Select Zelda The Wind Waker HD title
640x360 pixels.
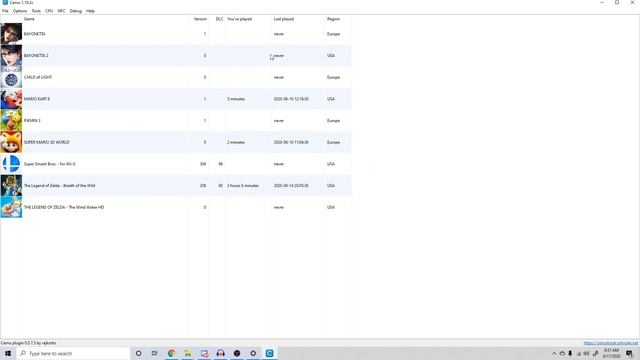pyautogui.click(x=64, y=207)
